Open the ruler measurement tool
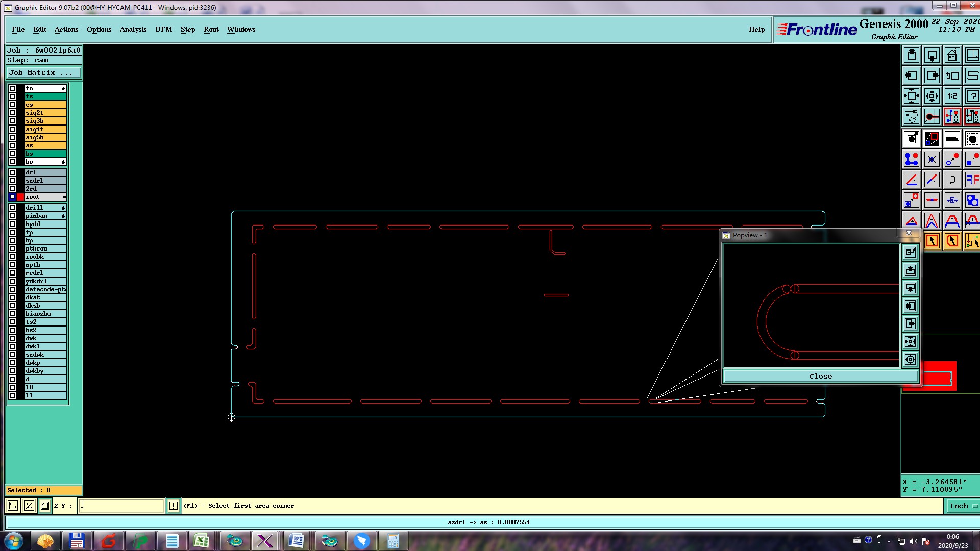The height and width of the screenshot is (551, 980). click(x=952, y=139)
